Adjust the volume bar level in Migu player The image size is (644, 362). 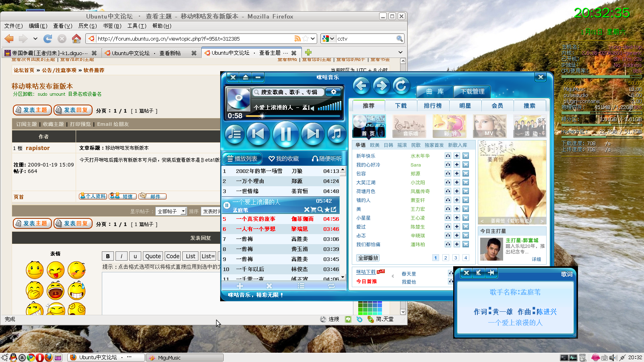(x=329, y=106)
